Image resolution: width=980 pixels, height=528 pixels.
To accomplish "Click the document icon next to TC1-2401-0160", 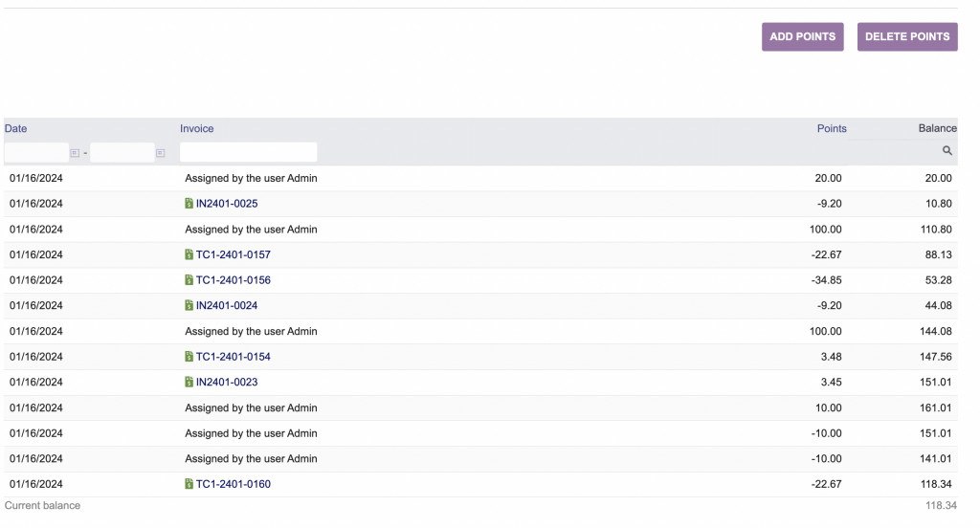I will tap(189, 484).
